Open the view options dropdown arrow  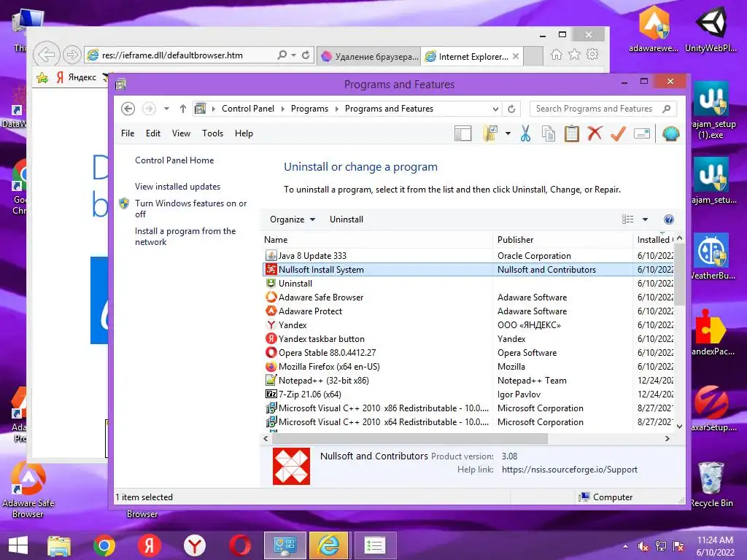click(645, 219)
